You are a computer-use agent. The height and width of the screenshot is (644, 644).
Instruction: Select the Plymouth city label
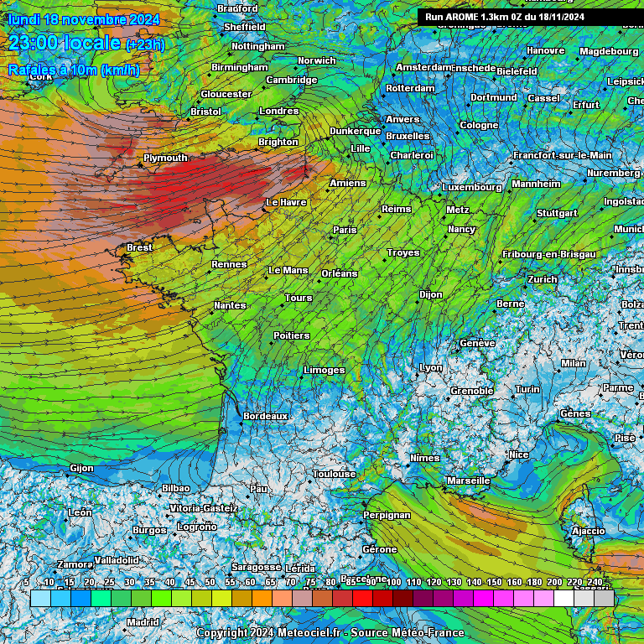coord(165,158)
